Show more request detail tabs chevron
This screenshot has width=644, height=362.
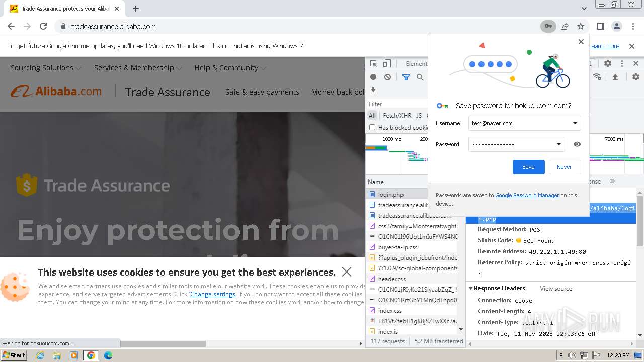point(612,181)
